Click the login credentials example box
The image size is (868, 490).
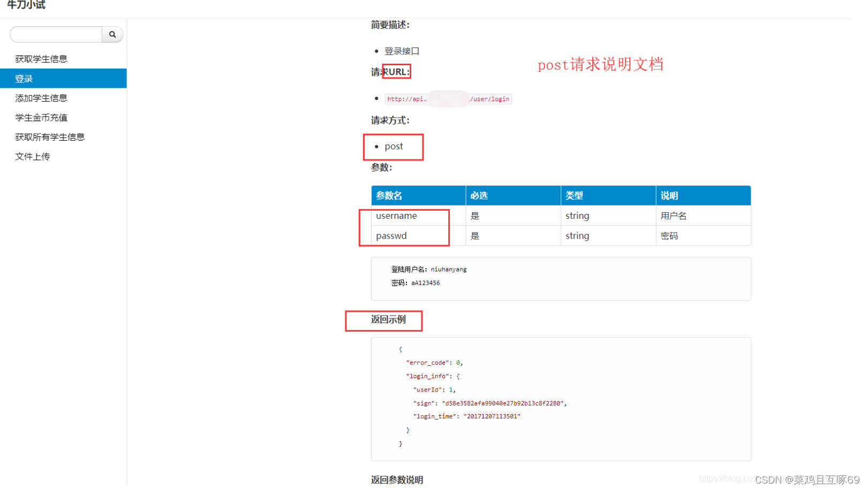(x=561, y=278)
